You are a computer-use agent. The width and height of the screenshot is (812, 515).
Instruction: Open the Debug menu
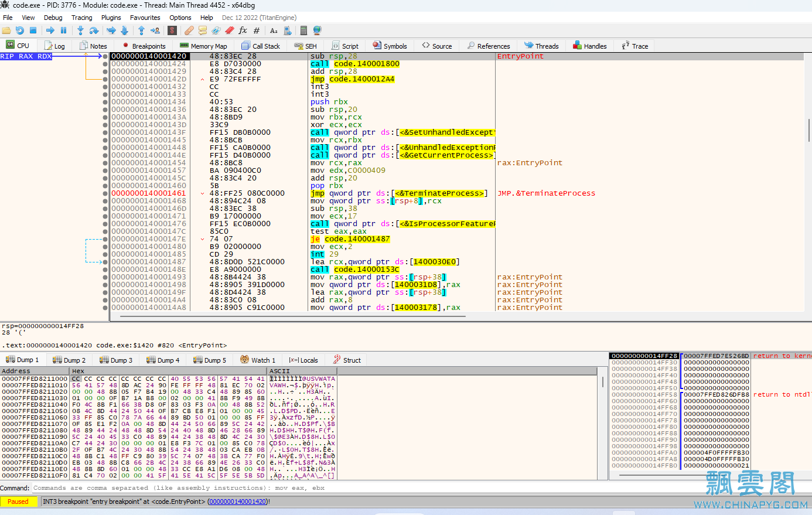click(x=53, y=18)
